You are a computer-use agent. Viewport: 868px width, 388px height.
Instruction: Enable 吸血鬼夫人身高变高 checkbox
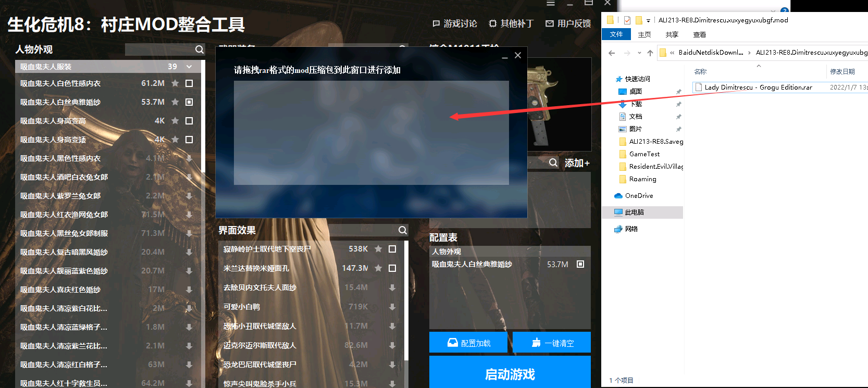[x=189, y=121]
